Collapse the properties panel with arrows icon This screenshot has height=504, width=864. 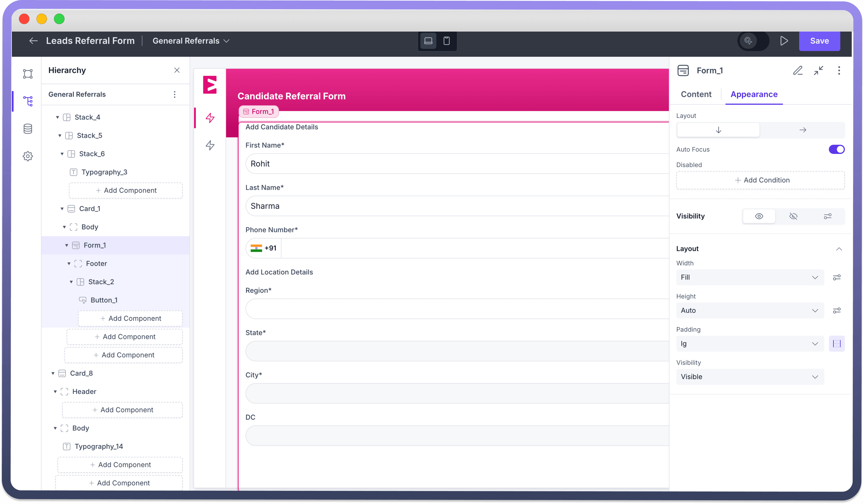(819, 71)
